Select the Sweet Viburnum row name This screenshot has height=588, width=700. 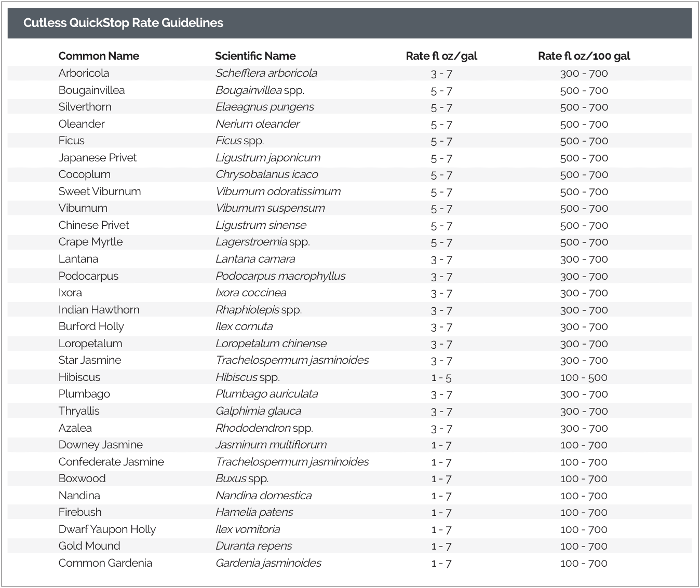tap(100, 192)
